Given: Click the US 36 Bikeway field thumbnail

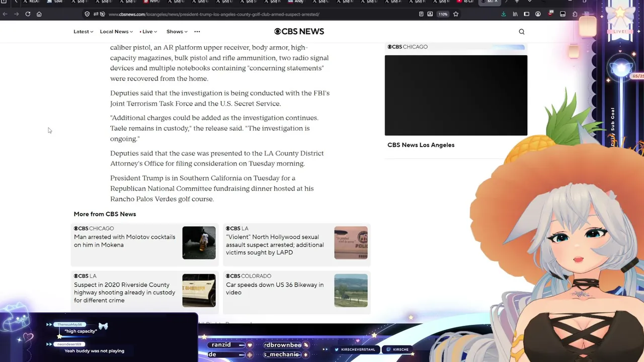Looking at the screenshot, I should 351,290.
